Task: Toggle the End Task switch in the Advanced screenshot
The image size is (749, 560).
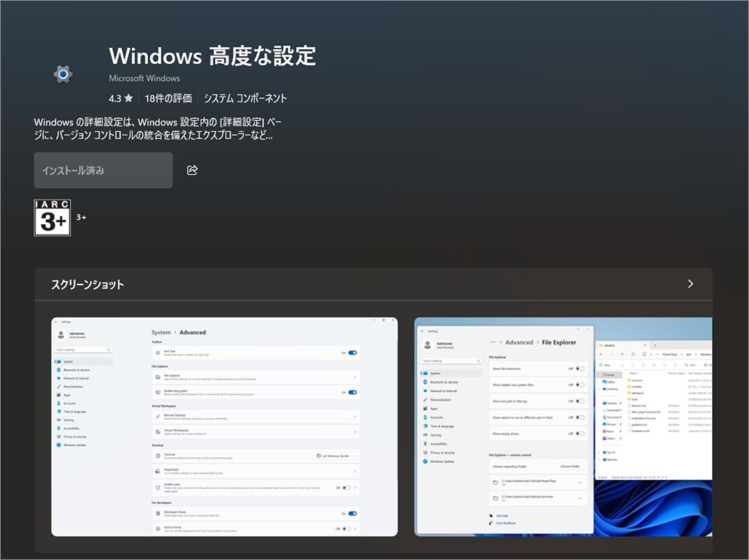Action: coord(353,353)
